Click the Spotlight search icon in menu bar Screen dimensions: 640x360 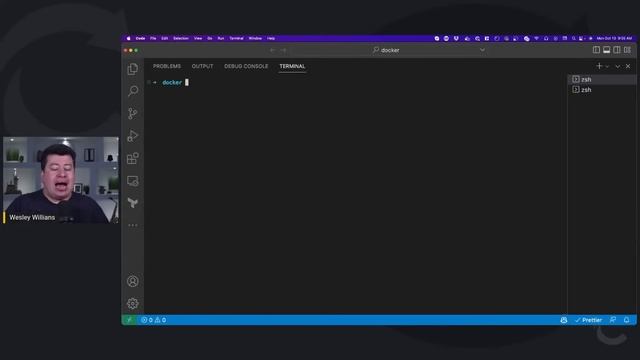click(x=573, y=38)
